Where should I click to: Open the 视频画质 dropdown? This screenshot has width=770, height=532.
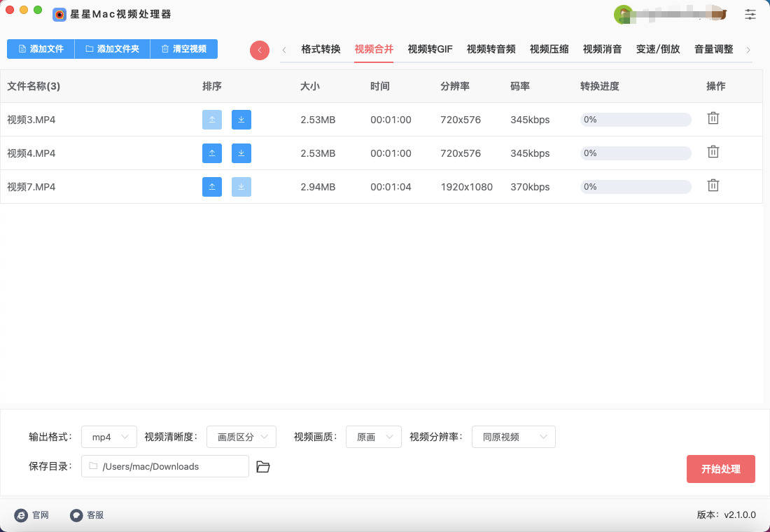(x=374, y=437)
